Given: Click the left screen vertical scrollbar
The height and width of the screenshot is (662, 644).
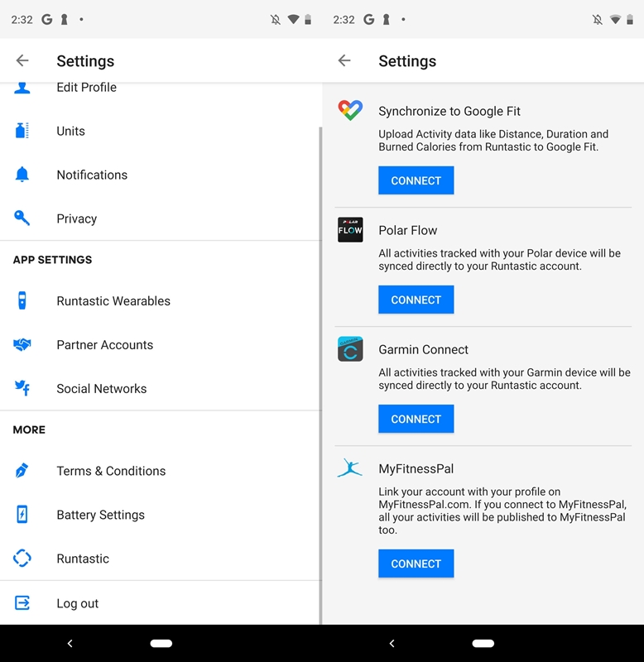Looking at the screenshot, I should [320, 375].
